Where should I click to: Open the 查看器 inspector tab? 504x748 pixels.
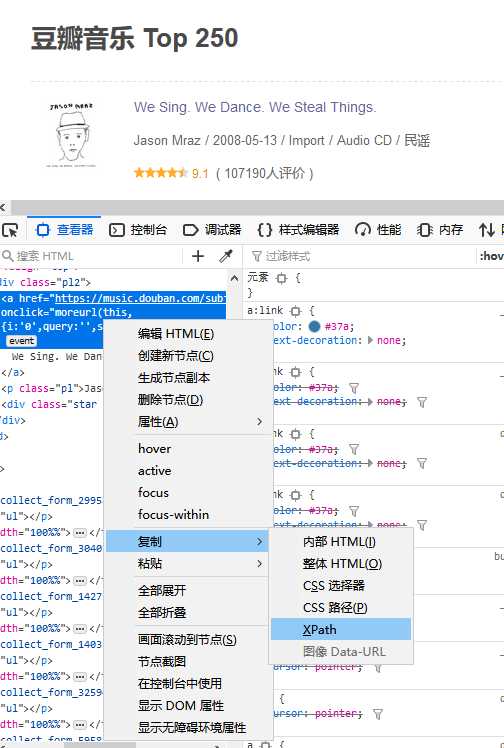click(x=65, y=230)
